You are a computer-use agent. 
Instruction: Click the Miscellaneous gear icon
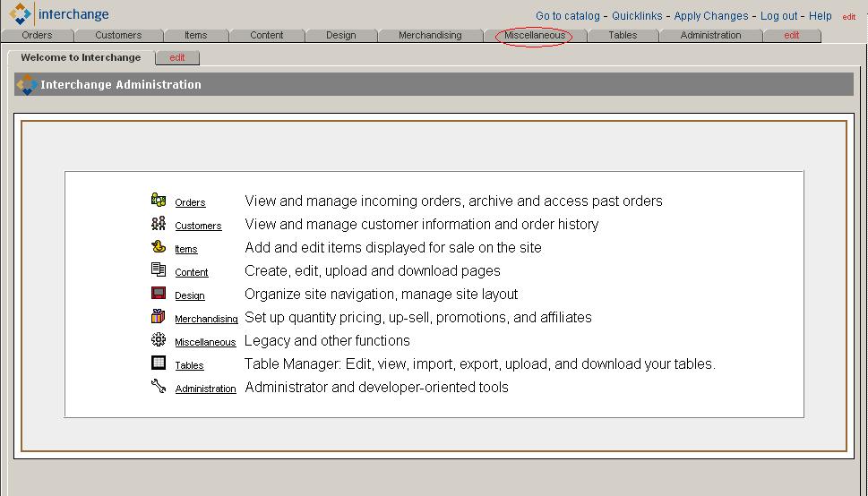tap(159, 339)
